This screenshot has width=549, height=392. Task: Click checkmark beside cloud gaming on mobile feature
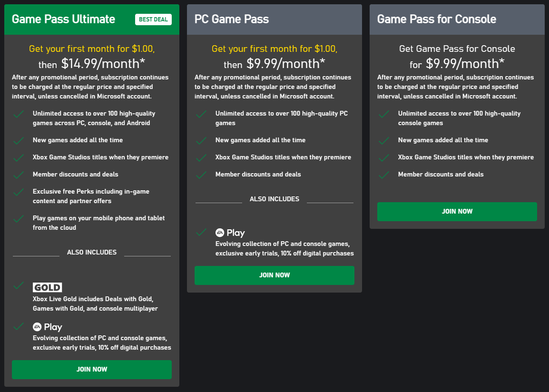(x=19, y=219)
